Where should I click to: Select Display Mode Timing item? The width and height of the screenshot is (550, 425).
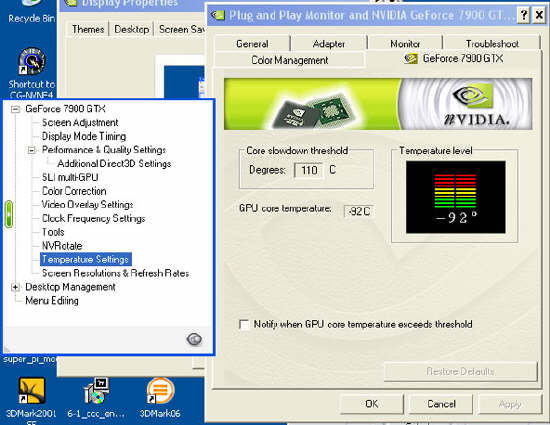pyautogui.click(x=84, y=136)
